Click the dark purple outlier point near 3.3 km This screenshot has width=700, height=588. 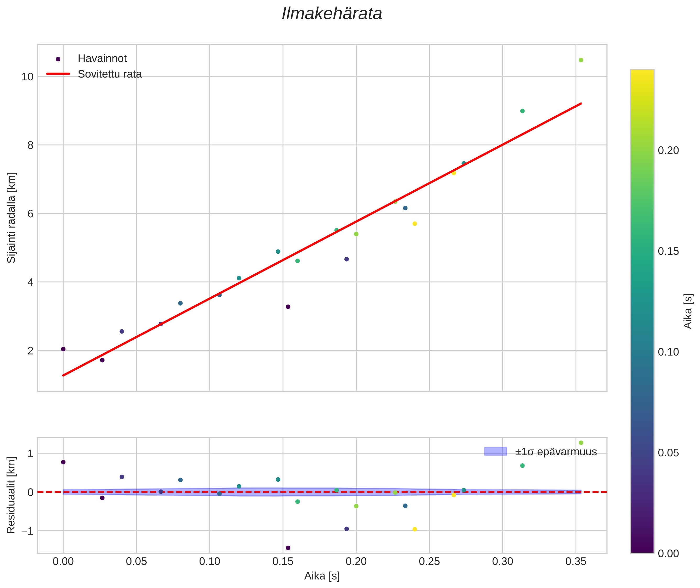[288, 307]
